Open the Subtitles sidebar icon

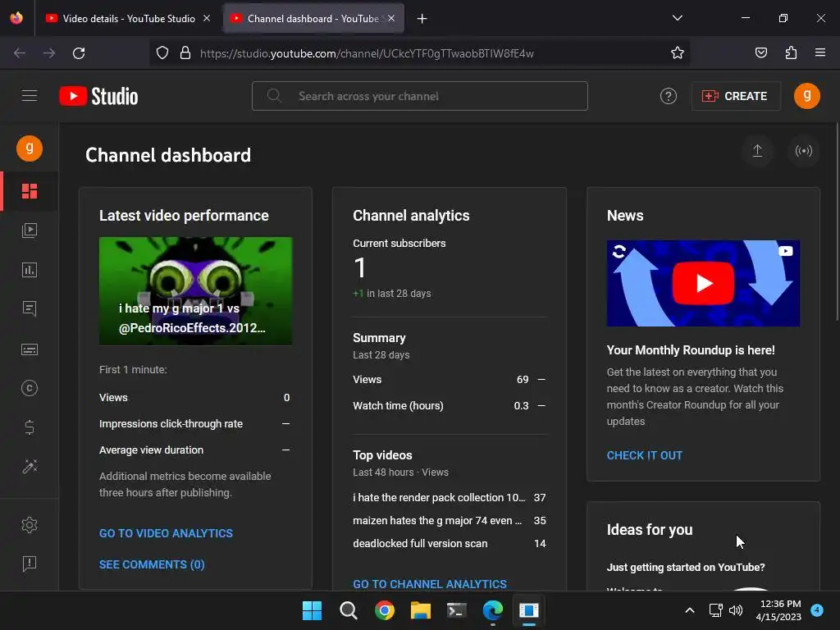(30, 349)
